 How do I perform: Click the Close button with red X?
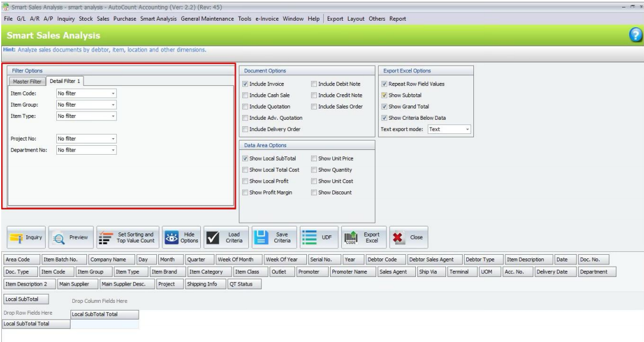(409, 238)
